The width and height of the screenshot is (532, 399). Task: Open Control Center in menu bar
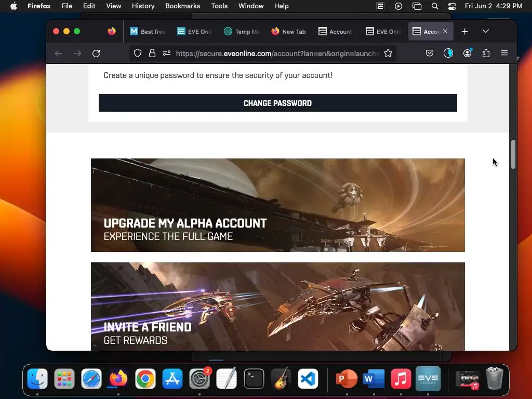pos(452,6)
